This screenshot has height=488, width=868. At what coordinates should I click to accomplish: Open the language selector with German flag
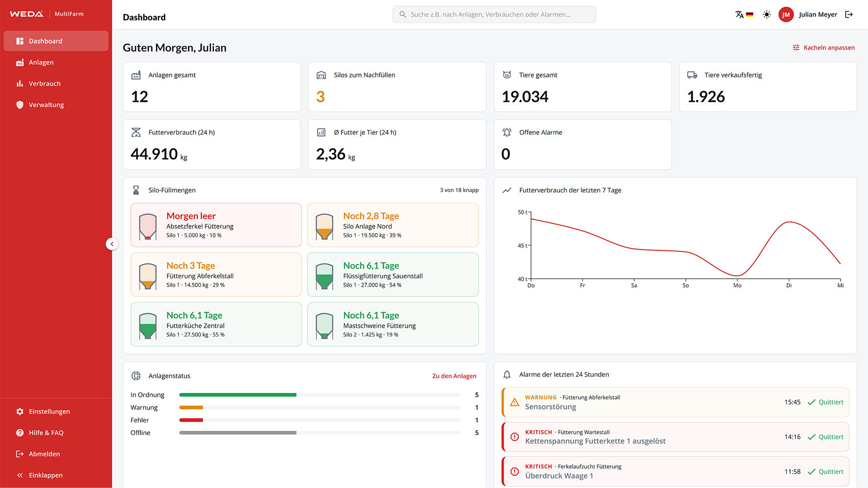(x=744, y=15)
